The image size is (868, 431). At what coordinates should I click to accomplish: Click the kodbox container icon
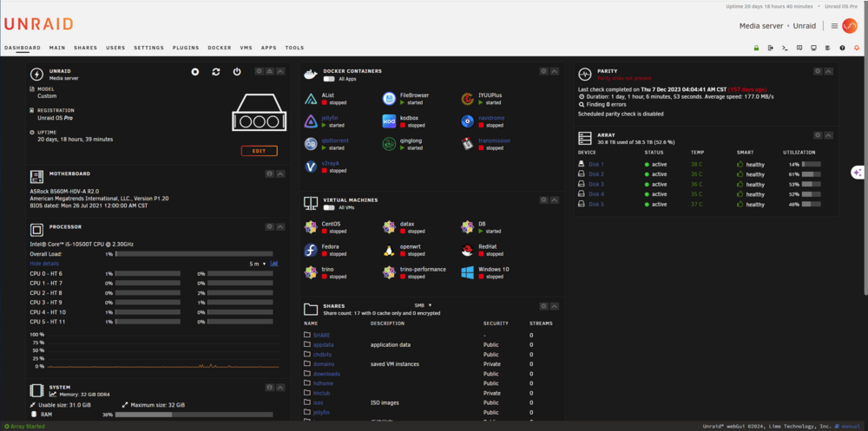[x=389, y=121]
